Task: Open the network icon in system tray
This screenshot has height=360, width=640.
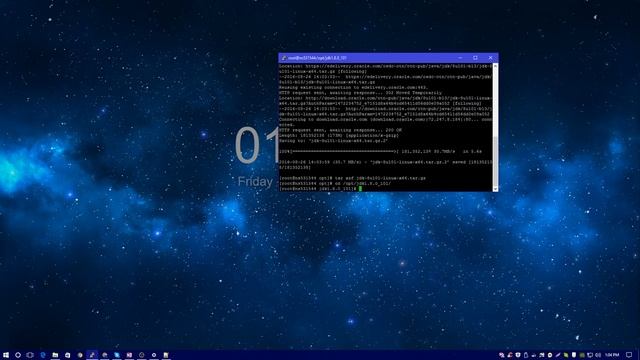Action: (x=590, y=355)
